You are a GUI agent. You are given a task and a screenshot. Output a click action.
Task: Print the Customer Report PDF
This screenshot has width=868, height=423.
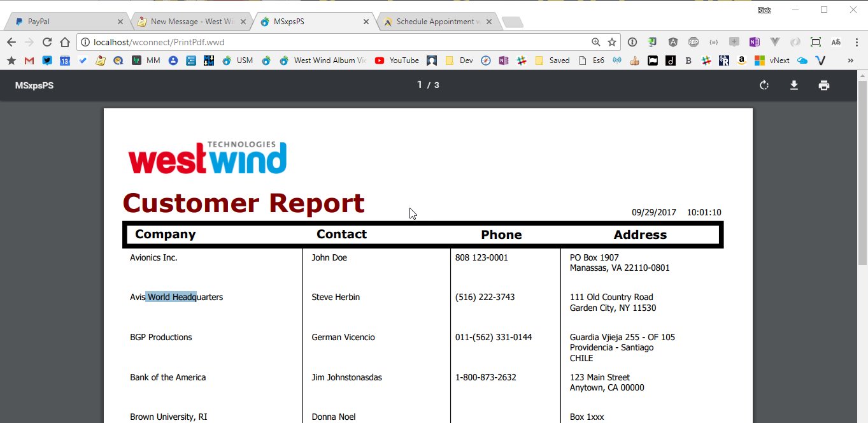[824, 85]
